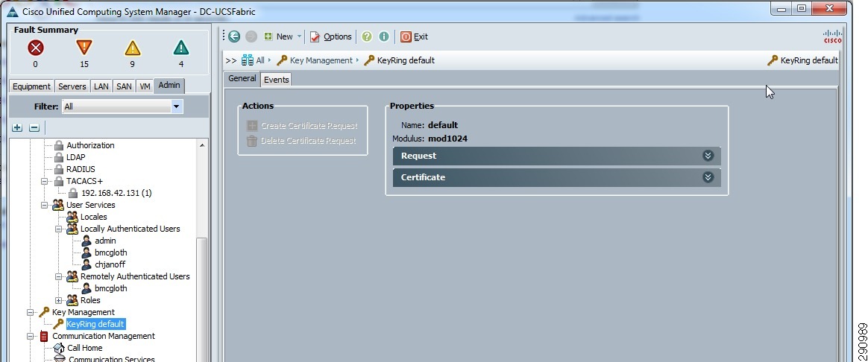This screenshot has height=362, width=868.
Task: Collapse the Key Management node
Action: pyautogui.click(x=31, y=312)
